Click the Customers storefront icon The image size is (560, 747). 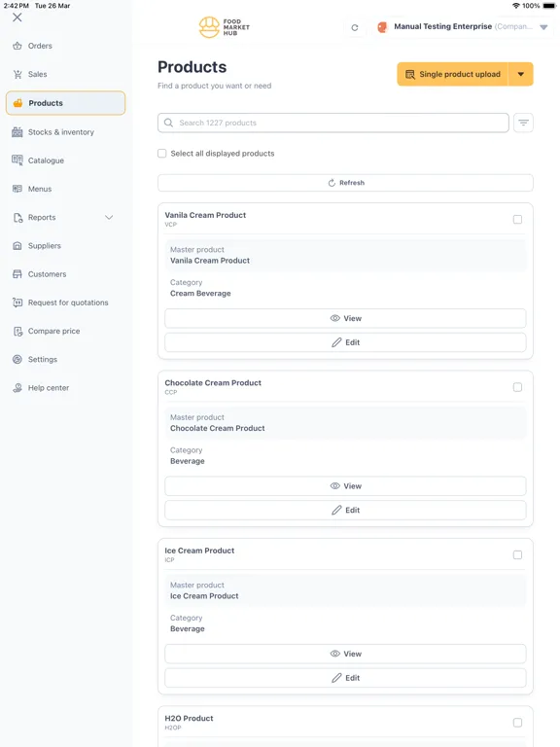point(17,274)
